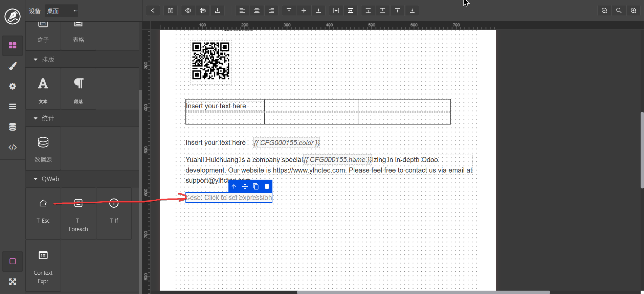Open the 设备 device dropdown
This screenshot has width=644, height=294.
tap(62, 11)
